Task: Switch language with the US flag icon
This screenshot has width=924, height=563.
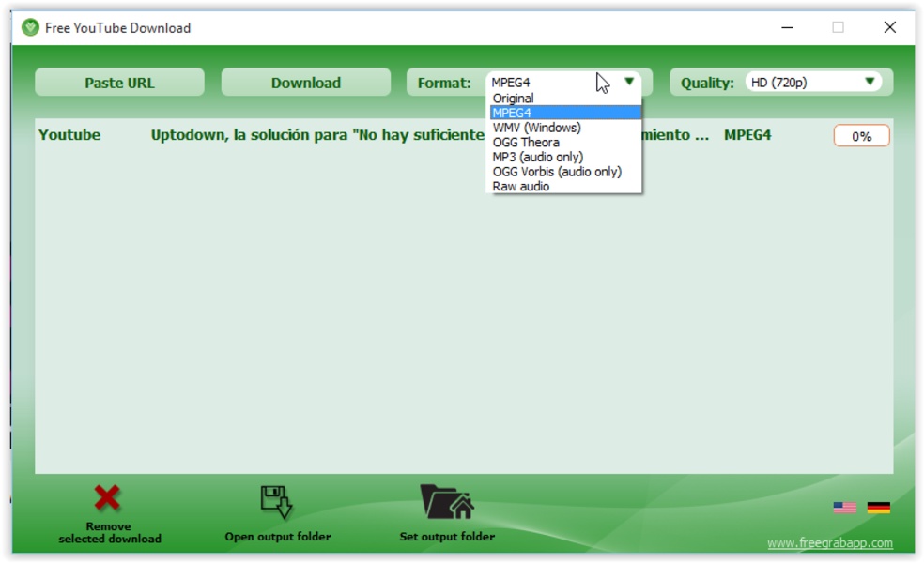Action: pos(844,507)
